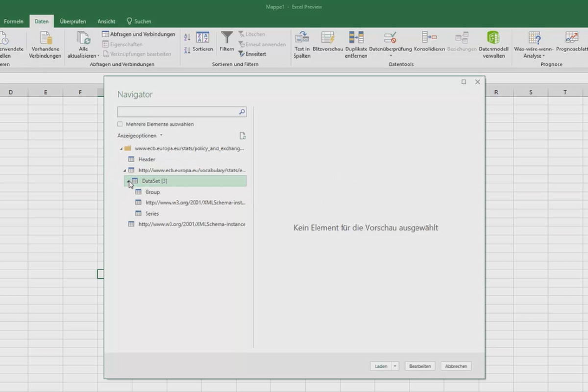Image resolution: width=588 pixels, height=392 pixels.
Task: Click the Konsolidieren icon
Action: click(429, 37)
